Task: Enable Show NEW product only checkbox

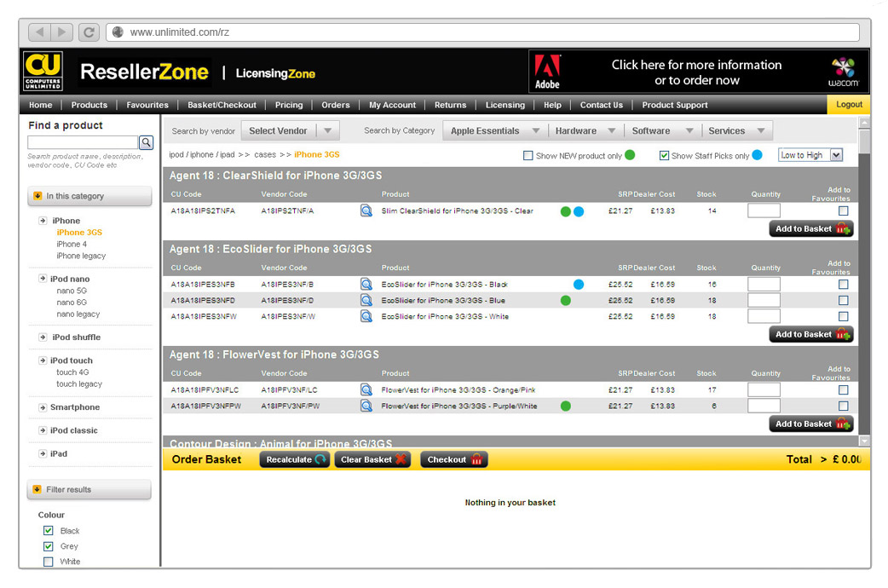Action: (x=528, y=155)
